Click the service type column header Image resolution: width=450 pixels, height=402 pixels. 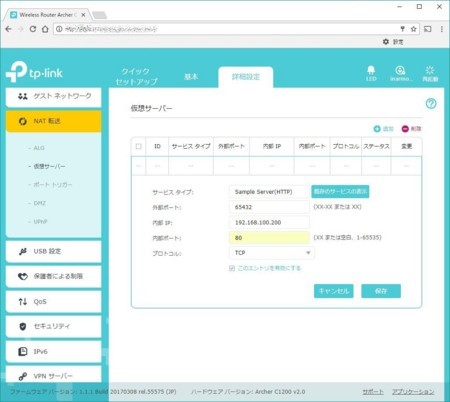tap(191, 146)
